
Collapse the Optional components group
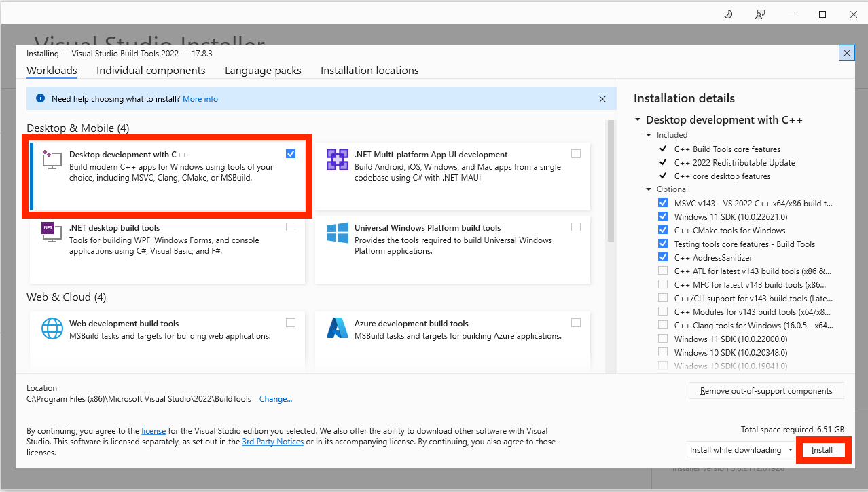(649, 189)
